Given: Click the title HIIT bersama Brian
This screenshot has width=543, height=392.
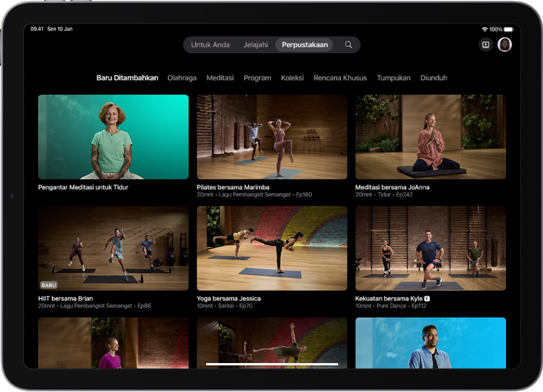Looking at the screenshot, I should tap(65, 298).
